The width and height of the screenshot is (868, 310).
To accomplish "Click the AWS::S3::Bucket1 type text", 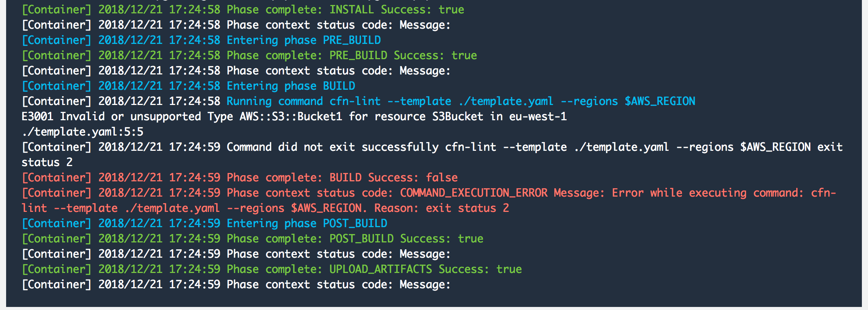I will 291,116.
